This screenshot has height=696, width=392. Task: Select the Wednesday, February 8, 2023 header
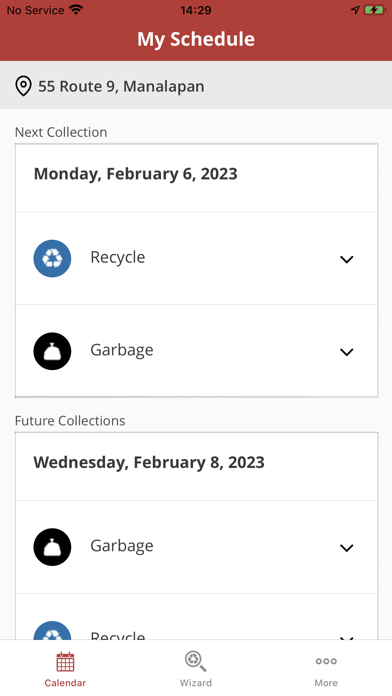(149, 462)
